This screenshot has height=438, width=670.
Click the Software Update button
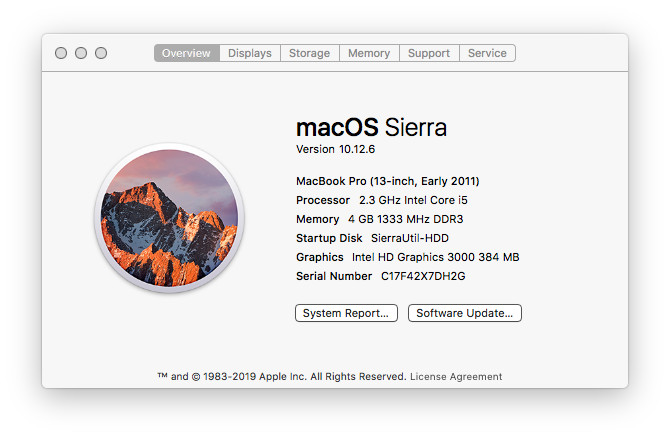[464, 313]
